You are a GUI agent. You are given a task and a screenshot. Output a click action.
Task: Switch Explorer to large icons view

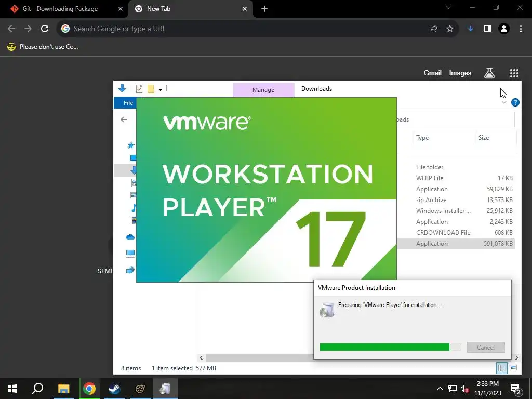click(513, 368)
